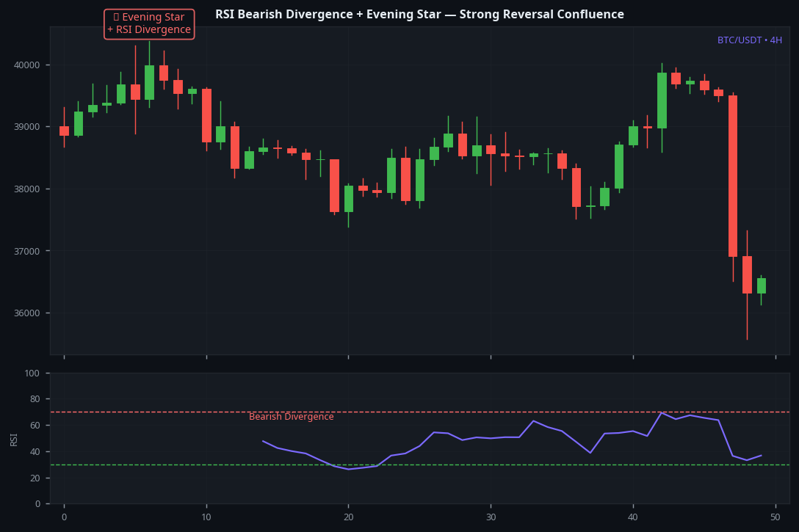
Task: Click the 36000 price axis label
Action: [27, 313]
